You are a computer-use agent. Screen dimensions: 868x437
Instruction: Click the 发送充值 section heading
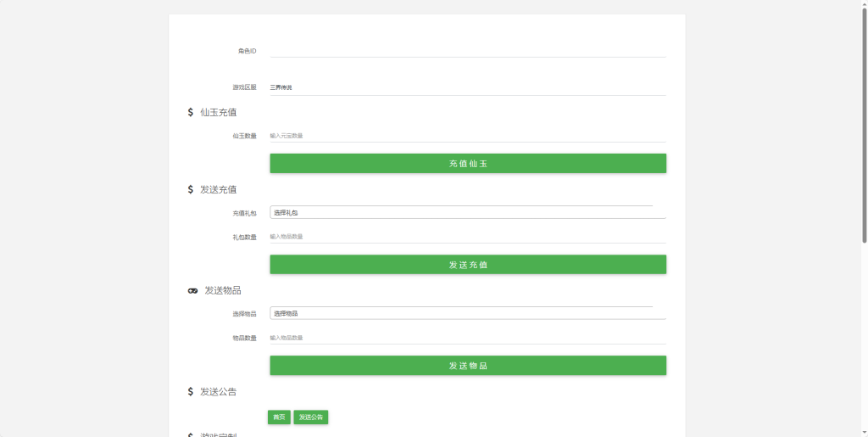[218, 189]
